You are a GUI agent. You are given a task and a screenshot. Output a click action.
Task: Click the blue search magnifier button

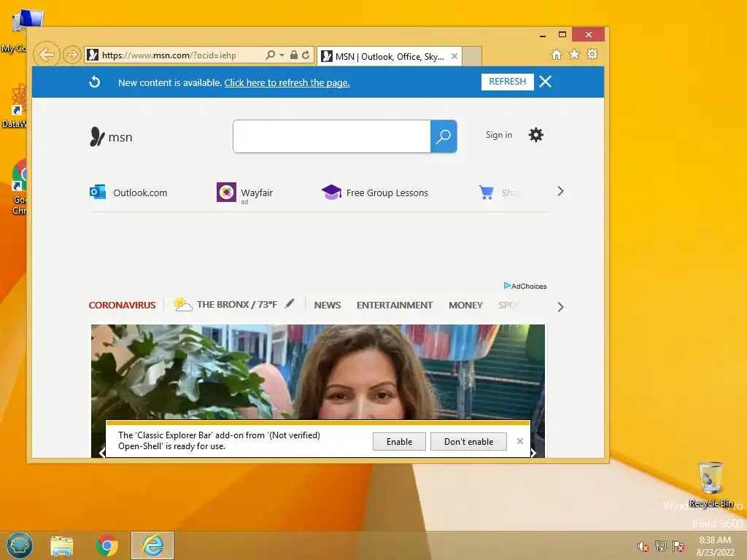(444, 136)
